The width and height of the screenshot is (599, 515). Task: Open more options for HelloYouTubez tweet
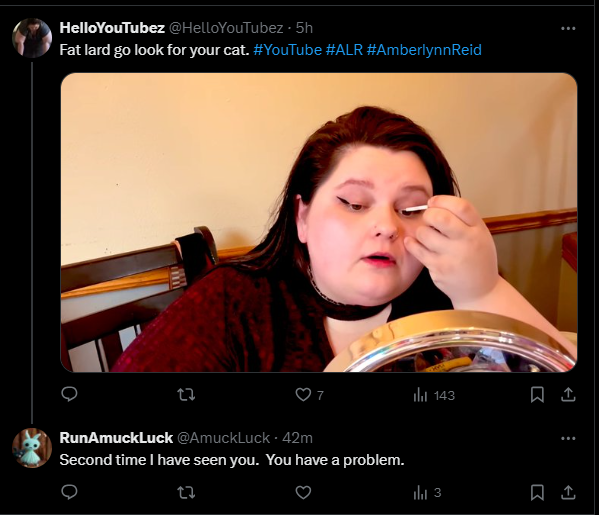pos(568,28)
